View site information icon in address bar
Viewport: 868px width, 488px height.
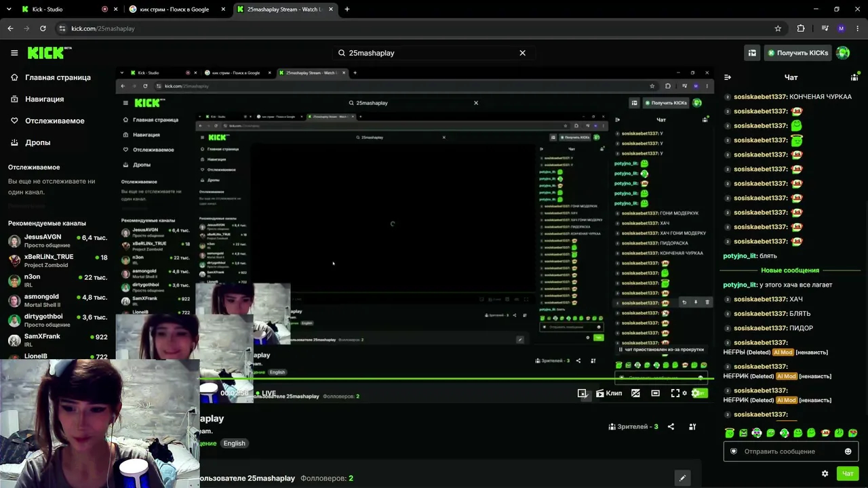[x=62, y=28]
